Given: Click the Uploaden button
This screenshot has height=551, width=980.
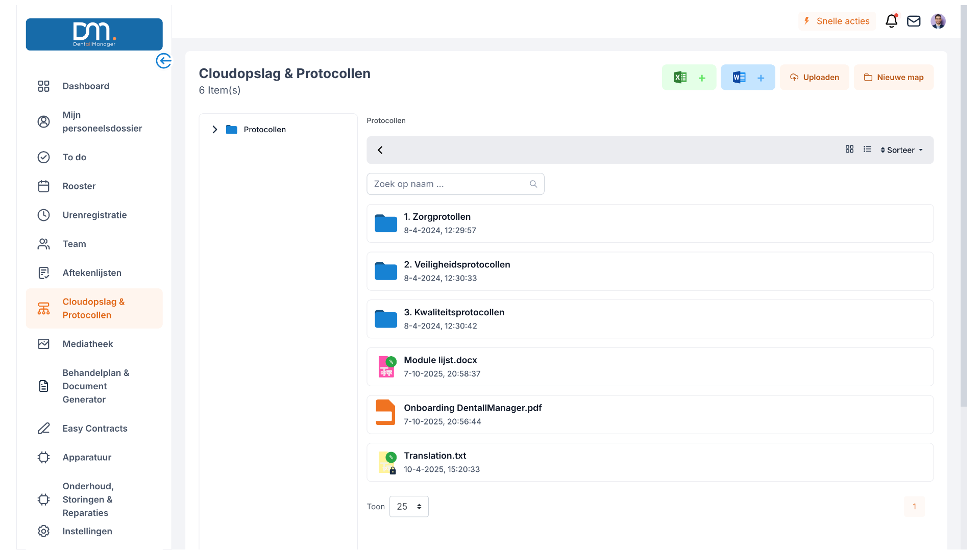Looking at the screenshot, I should click(814, 78).
